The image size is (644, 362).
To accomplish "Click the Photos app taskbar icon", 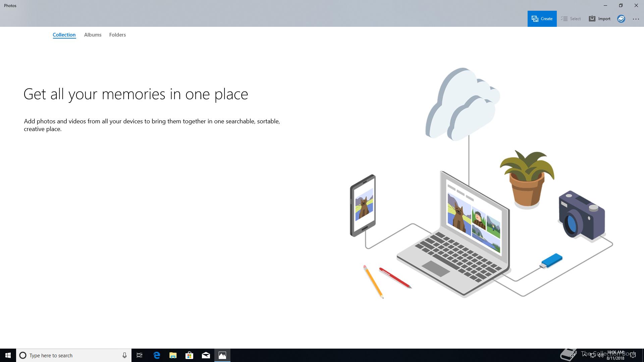I will (x=222, y=355).
